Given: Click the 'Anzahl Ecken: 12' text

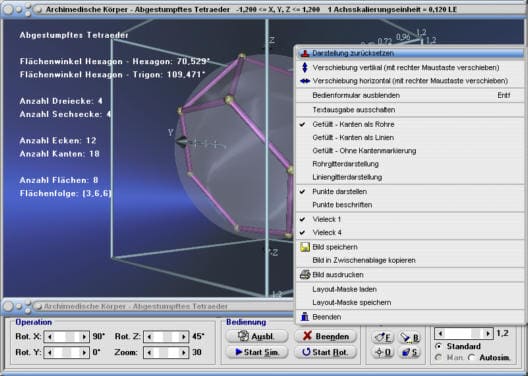Looking at the screenshot, I should click(x=58, y=140).
